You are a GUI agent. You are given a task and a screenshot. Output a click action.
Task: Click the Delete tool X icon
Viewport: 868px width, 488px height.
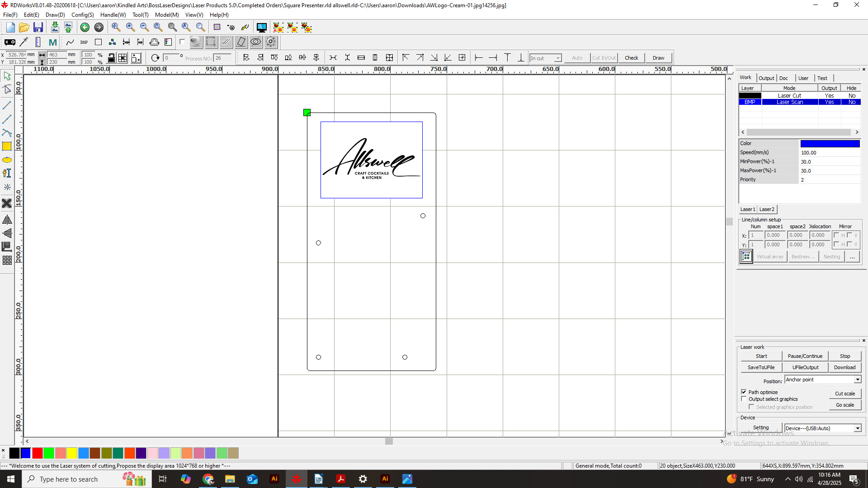tap(7, 203)
